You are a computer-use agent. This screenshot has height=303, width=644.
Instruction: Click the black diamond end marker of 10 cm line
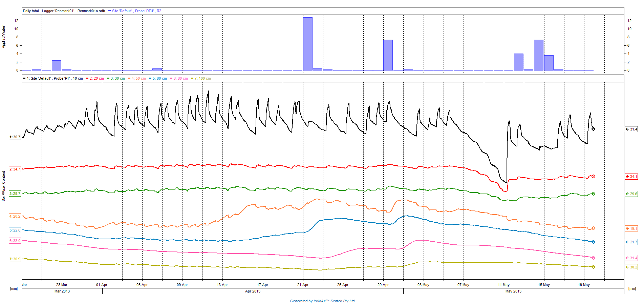tap(593, 129)
